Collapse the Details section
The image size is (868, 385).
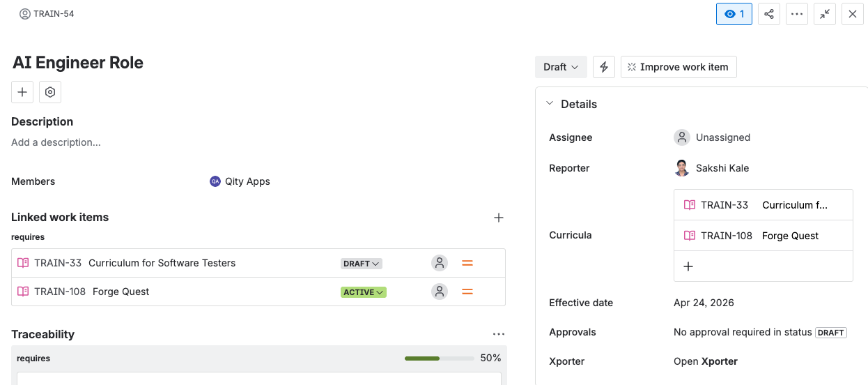pyautogui.click(x=550, y=103)
